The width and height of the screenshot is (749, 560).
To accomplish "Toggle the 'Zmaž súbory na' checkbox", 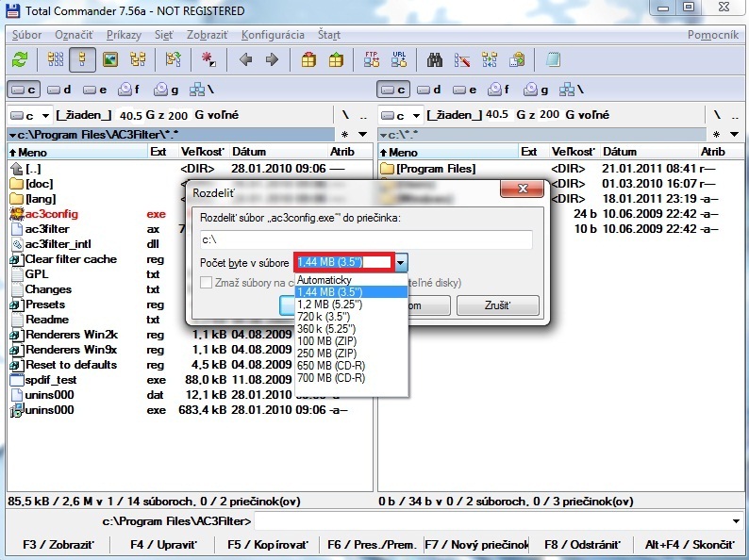I will tap(207, 282).
